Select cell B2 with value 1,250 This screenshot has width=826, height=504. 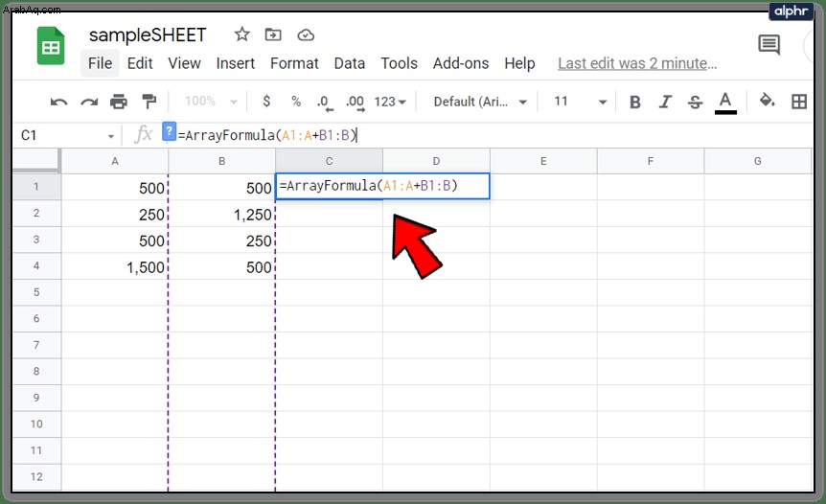click(x=221, y=214)
